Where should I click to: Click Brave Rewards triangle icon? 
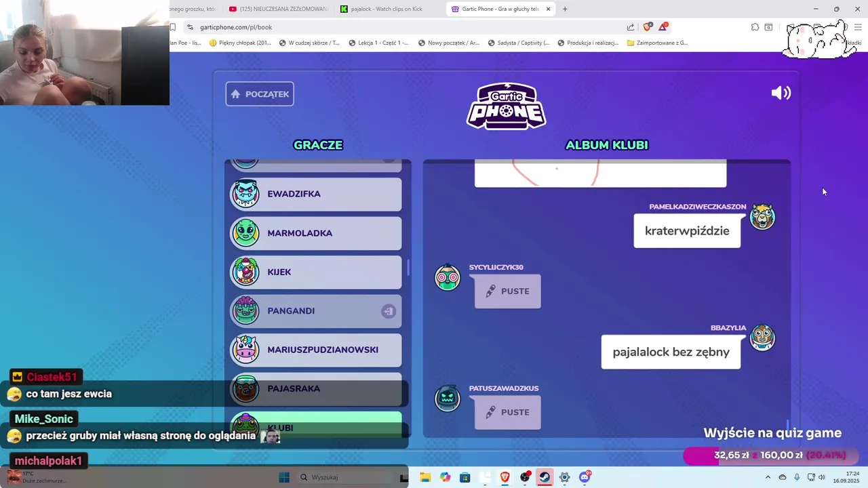coord(663,26)
